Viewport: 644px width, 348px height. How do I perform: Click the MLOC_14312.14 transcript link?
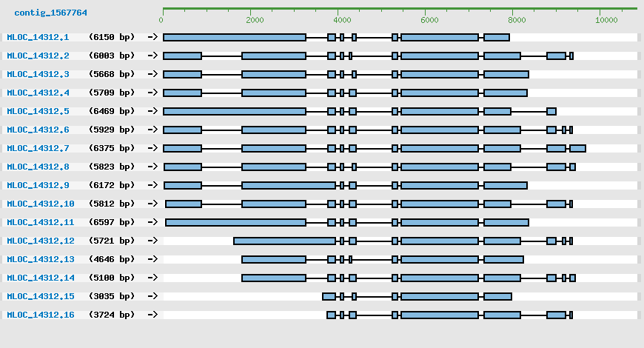tap(41, 278)
